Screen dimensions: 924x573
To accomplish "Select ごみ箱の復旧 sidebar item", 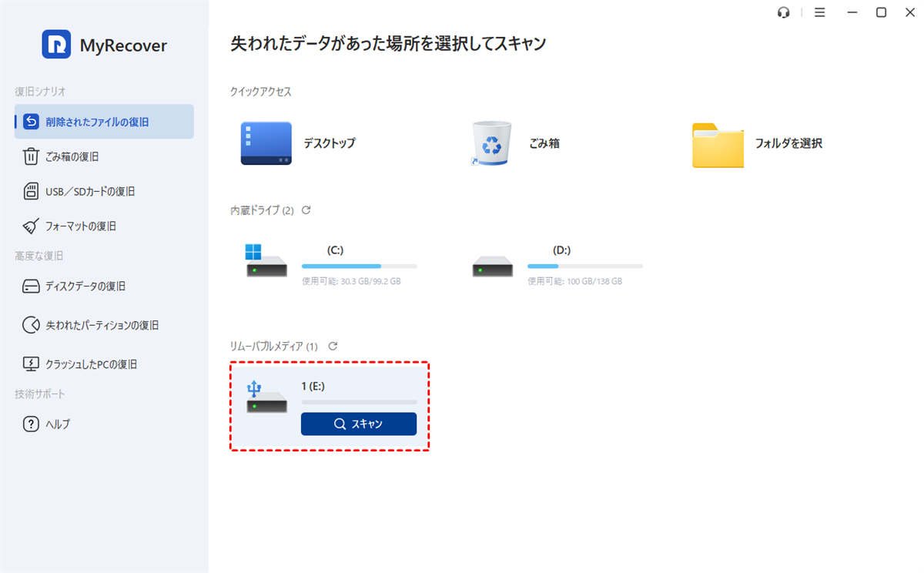I will (104, 156).
